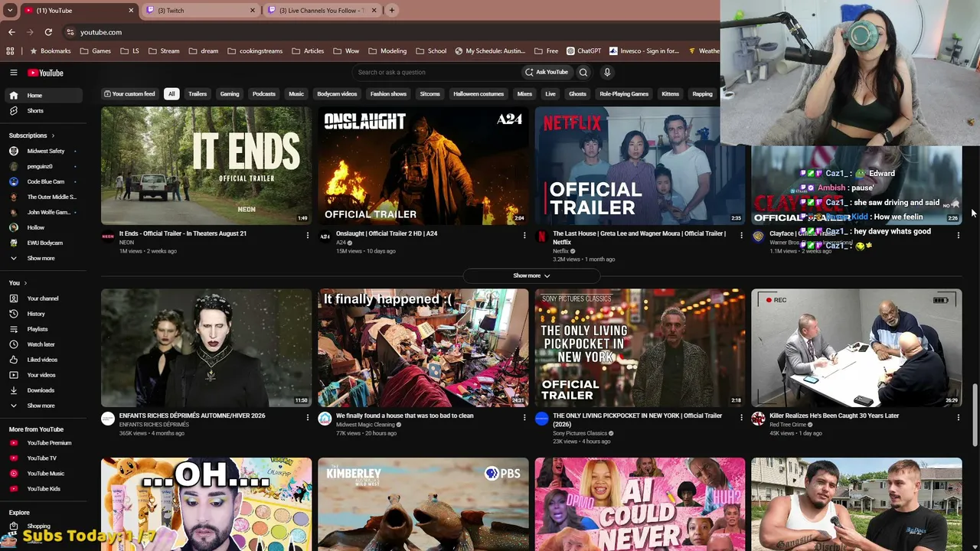Image resolution: width=980 pixels, height=551 pixels.
Task: Select the Role-Playing Games filter chip
Action: tap(624, 94)
